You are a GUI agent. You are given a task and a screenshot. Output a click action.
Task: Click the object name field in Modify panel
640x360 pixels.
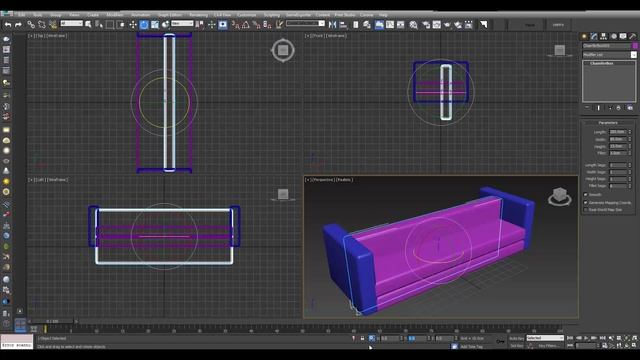click(607, 46)
